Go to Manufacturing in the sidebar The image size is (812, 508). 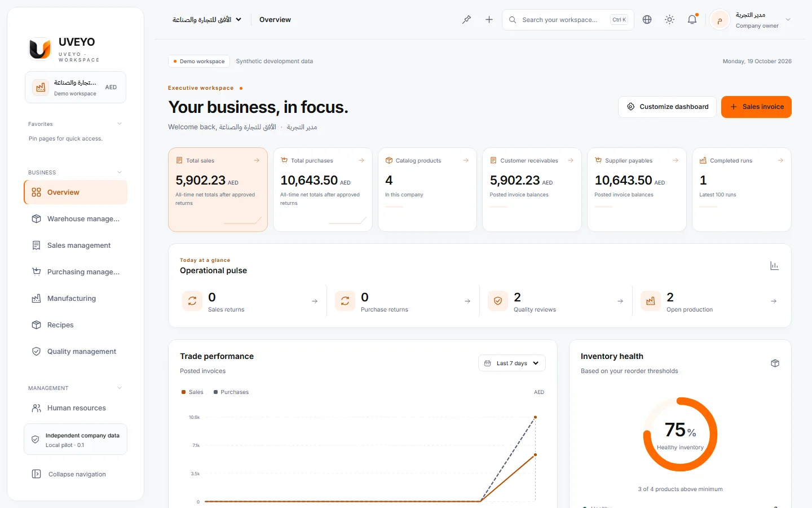click(x=76, y=299)
